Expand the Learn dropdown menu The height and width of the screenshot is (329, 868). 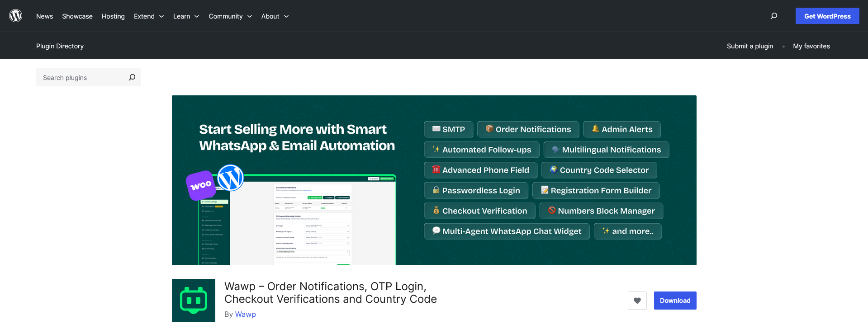[186, 16]
